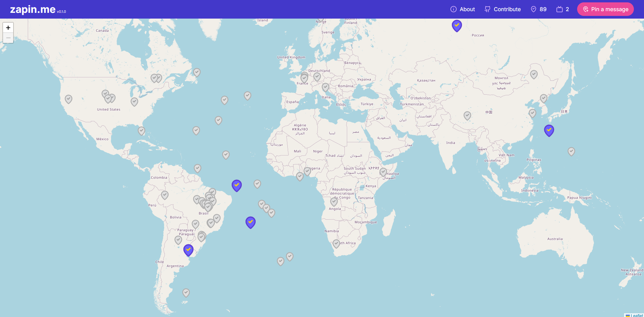
Task: Click the gray pin east of the Philippines
Action: [x=571, y=151]
